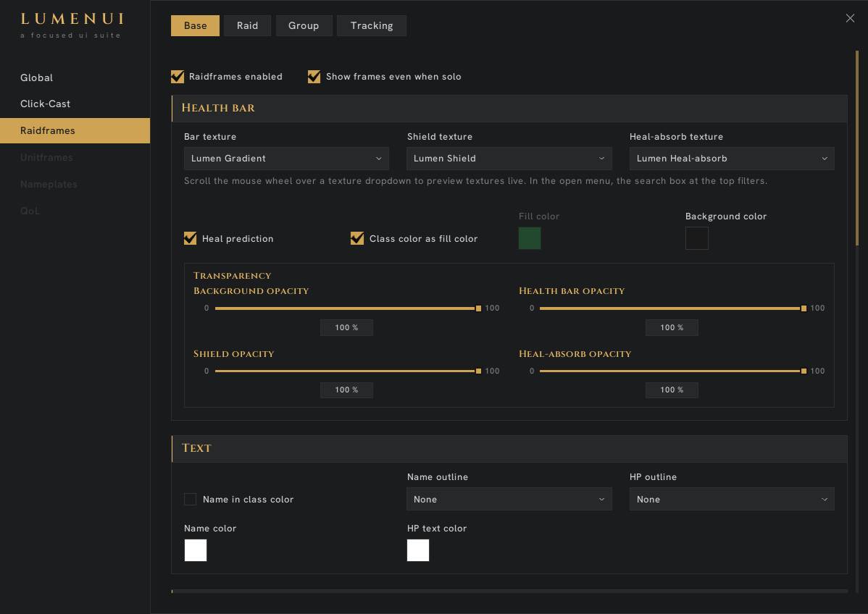Toggle the Raidframes enabled checkbox

coord(177,76)
